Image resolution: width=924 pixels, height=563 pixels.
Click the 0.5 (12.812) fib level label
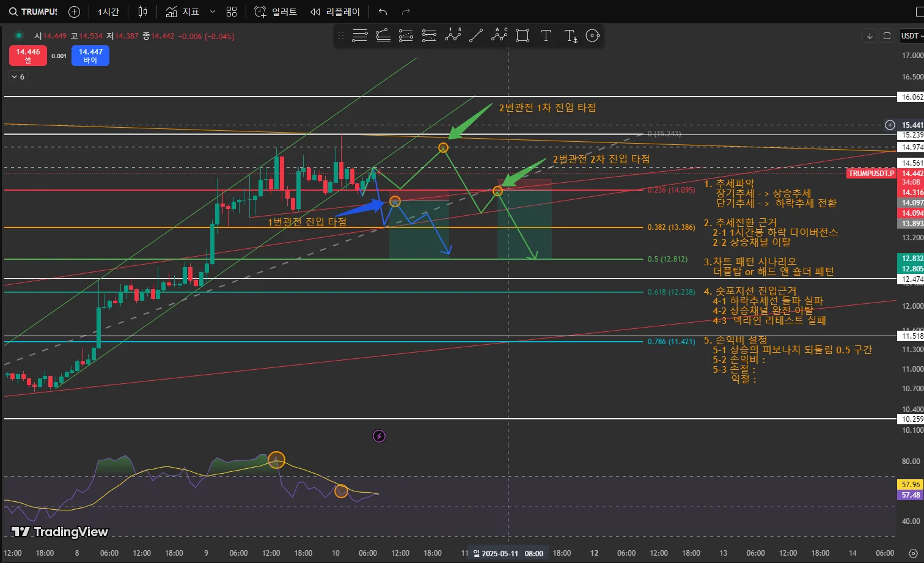[667, 259]
